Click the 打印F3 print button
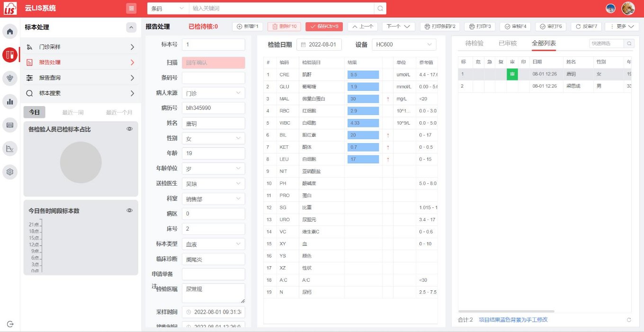 479,27
